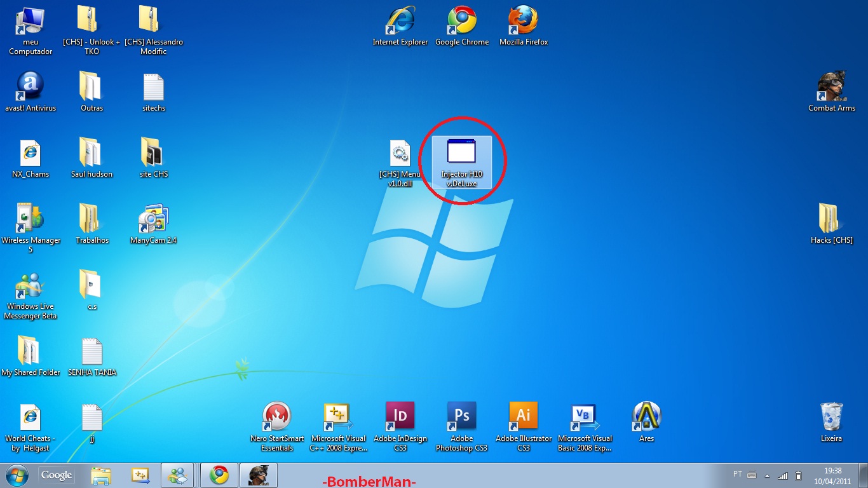Select the NX_Chams desktop icon
The height and width of the screenshot is (488, 868).
pyautogui.click(x=31, y=158)
